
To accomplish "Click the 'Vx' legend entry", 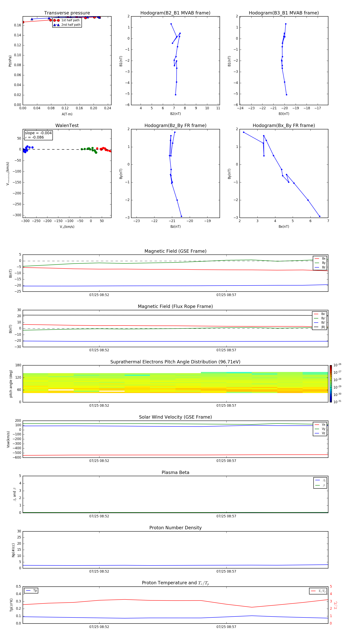I will (x=320, y=424).
